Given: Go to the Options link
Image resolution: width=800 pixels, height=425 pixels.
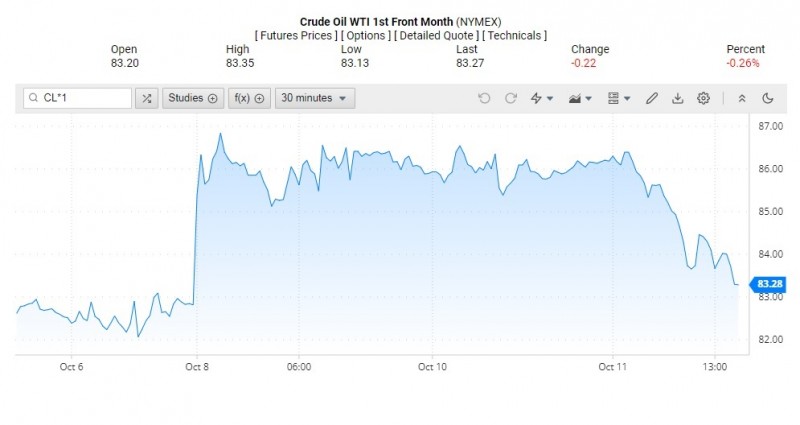Looking at the screenshot, I should point(366,36).
